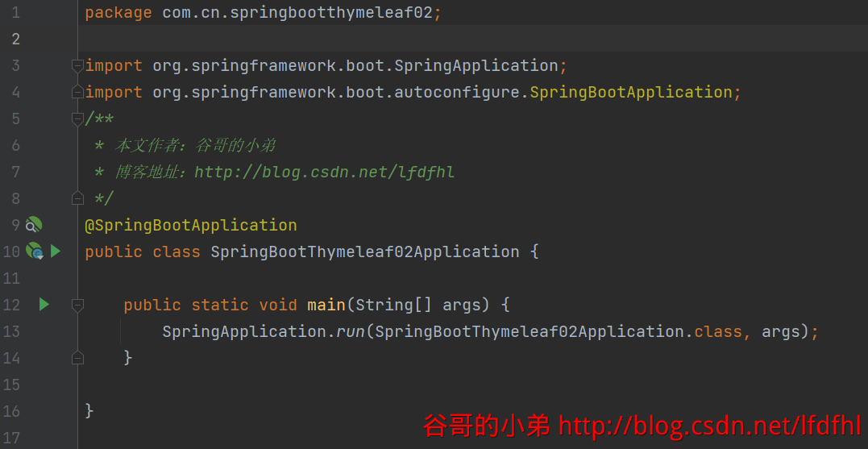The width and height of the screenshot is (868, 449).
Task: Click the 'static' keyword
Action: [220, 305]
